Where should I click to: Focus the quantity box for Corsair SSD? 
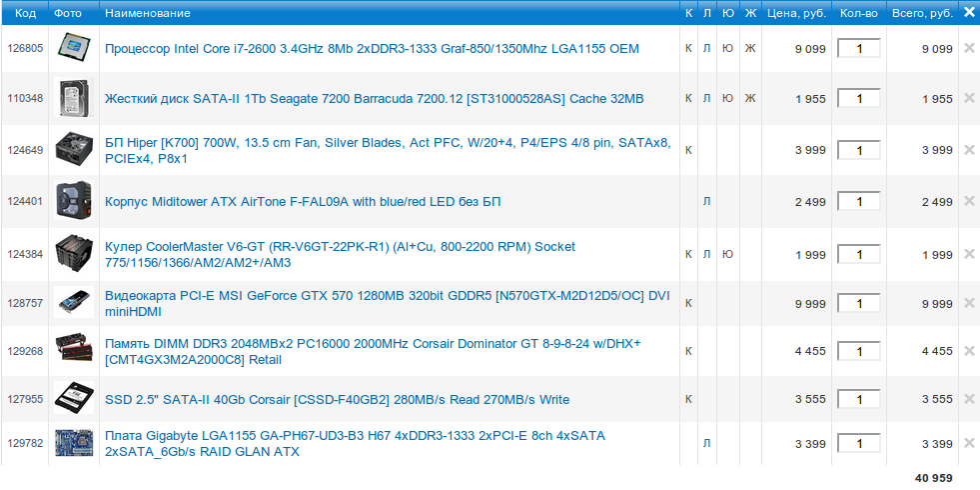click(x=858, y=399)
